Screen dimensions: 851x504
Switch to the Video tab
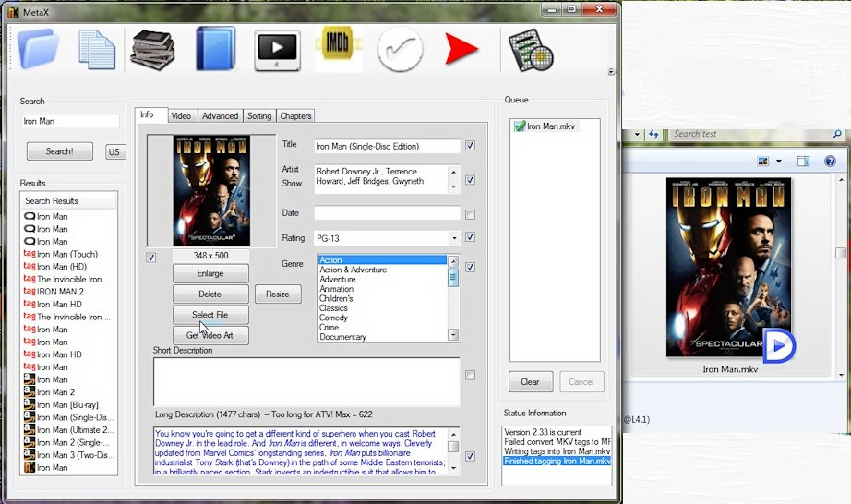click(x=181, y=116)
